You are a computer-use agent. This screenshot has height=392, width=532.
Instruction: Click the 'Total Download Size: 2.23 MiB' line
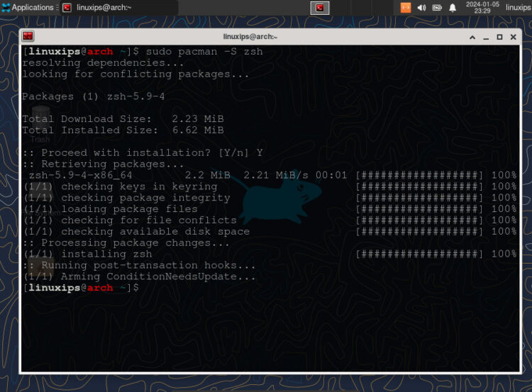click(123, 119)
